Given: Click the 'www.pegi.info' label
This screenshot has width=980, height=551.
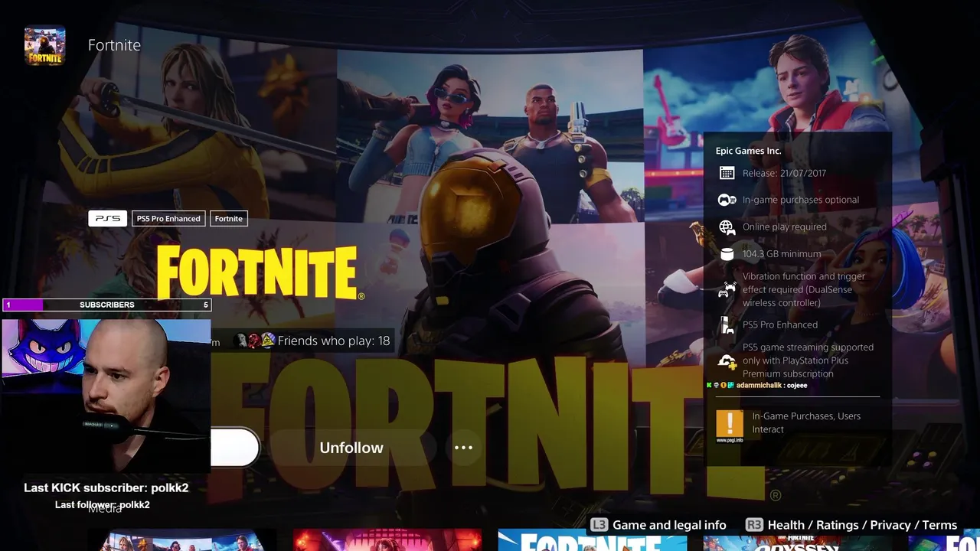Looking at the screenshot, I should coord(729,440).
